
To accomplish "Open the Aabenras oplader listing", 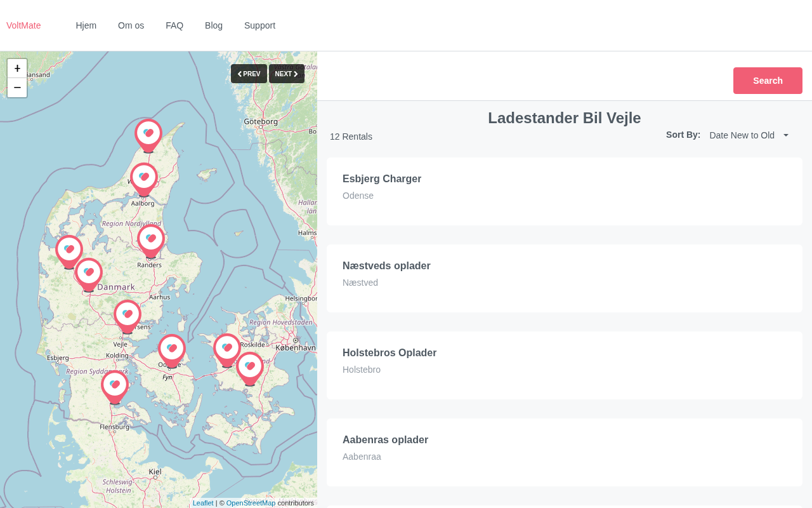I will tap(385, 440).
